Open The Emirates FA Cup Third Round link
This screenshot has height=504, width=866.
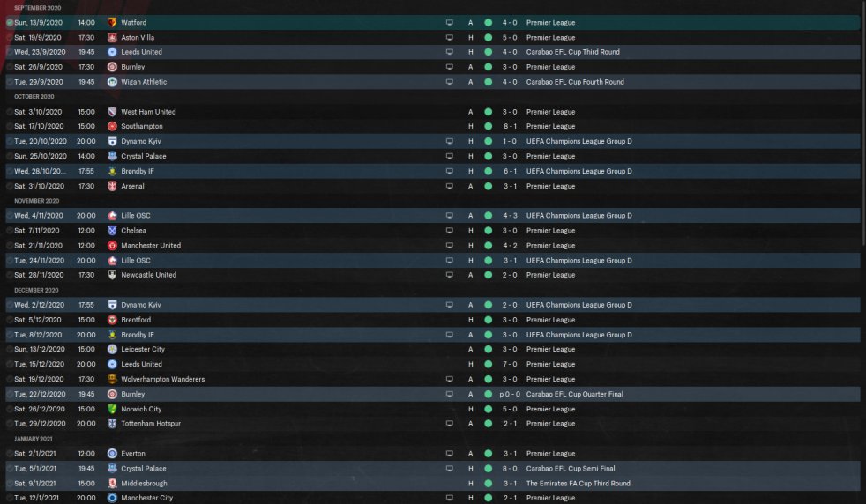[578, 484]
